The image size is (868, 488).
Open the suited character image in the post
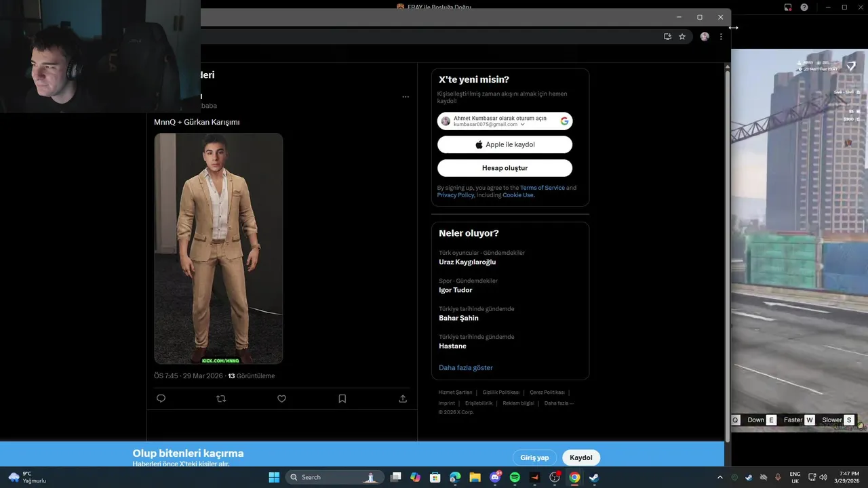(218, 248)
